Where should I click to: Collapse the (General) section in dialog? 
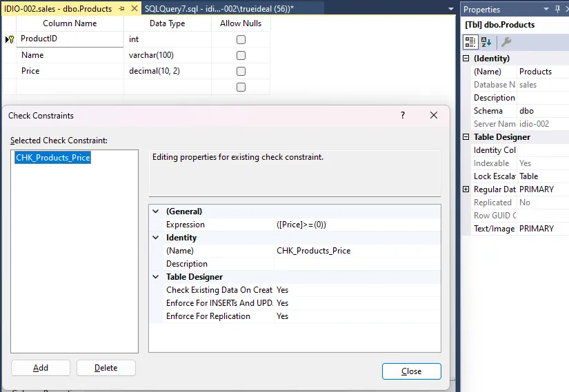coord(156,212)
